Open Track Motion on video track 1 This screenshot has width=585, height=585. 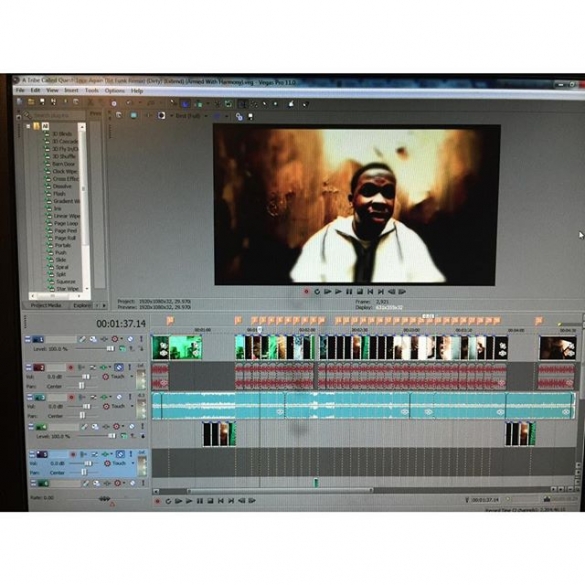[82, 339]
